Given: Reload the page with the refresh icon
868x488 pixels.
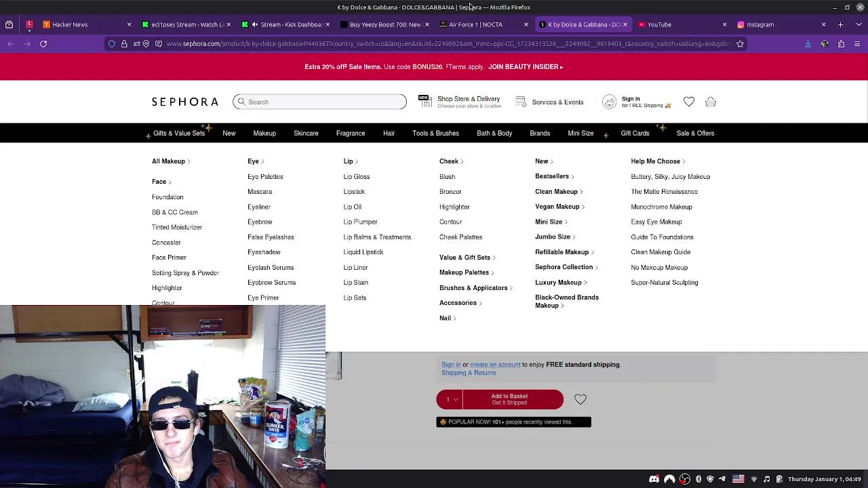Looking at the screenshot, I should tap(43, 44).
